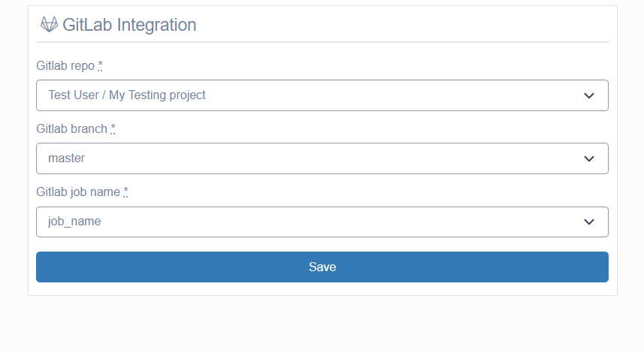This screenshot has height=353, width=644.
Task: Click the chevron arrow in the repo selector
Action: point(589,95)
